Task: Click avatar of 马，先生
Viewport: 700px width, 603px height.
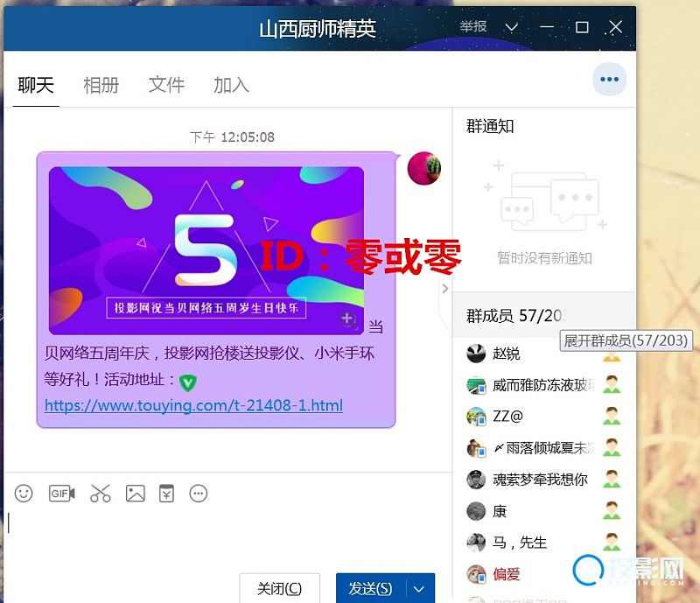Action: point(476,543)
